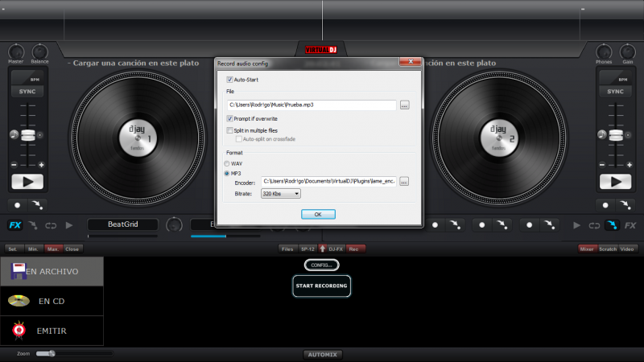Click the right deck turntable platter
644x362 pixels.
point(499,138)
